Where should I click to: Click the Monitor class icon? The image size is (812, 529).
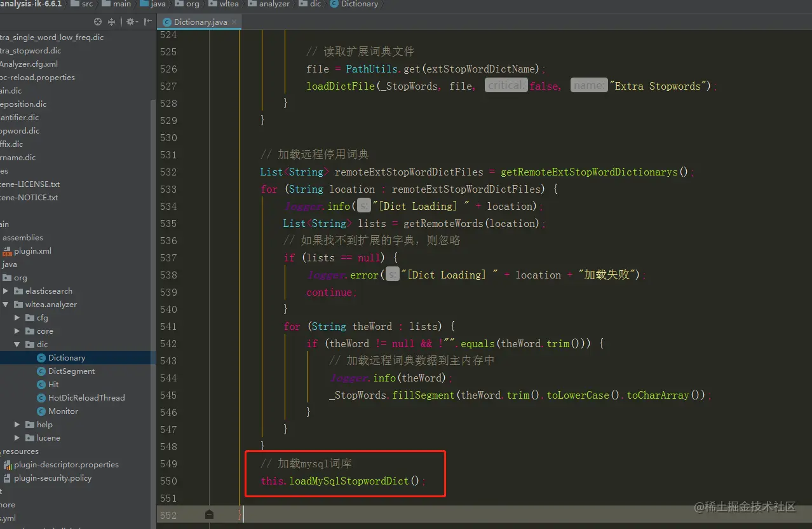point(41,411)
